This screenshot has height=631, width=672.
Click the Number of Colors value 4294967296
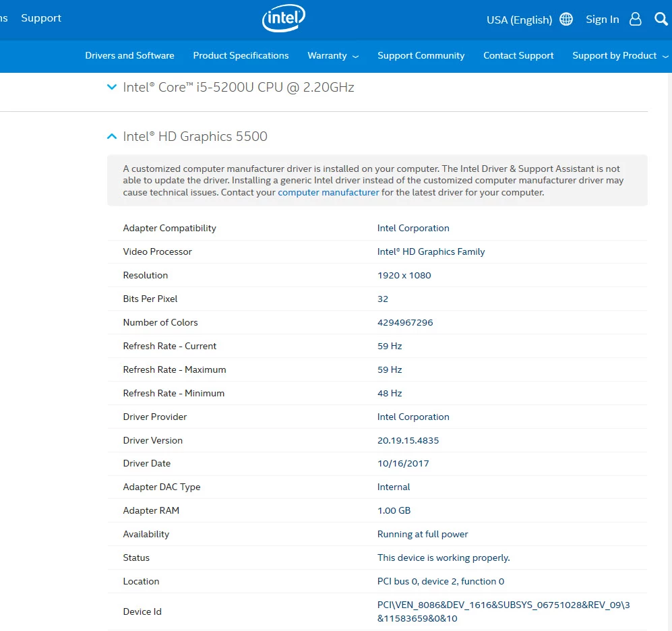click(405, 322)
